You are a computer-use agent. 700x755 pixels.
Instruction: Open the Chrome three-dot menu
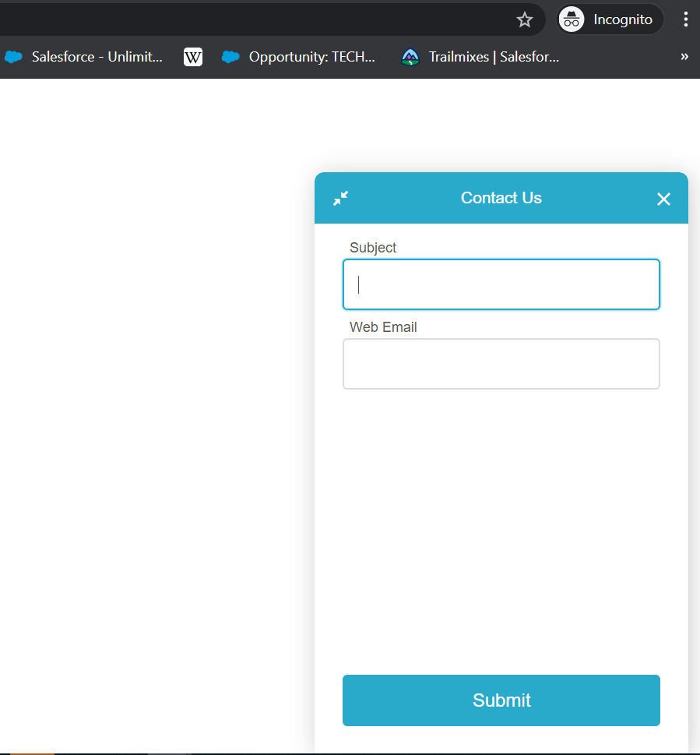point(685,19)
